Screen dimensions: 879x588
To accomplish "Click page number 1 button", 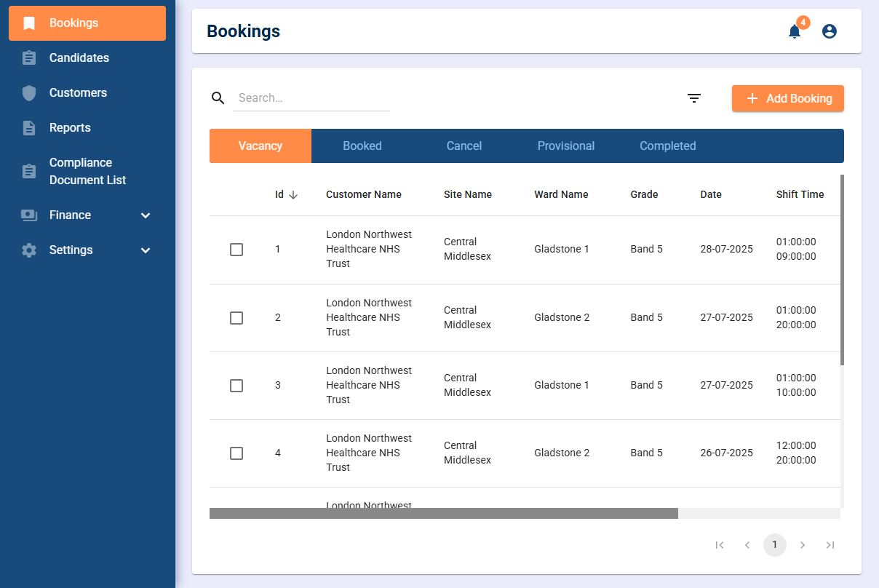I will coord(775,545).
